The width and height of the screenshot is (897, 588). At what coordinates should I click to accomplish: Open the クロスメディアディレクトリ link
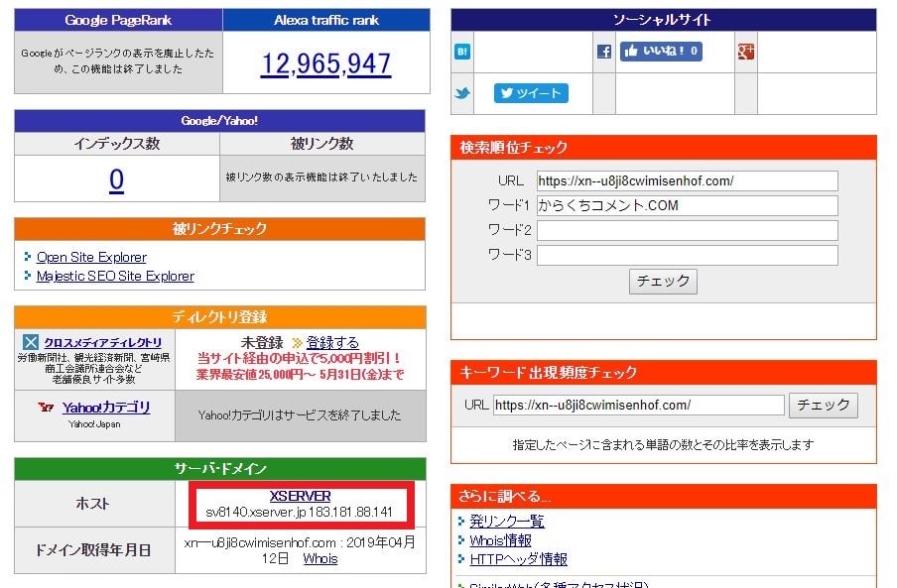coord(103,342)
